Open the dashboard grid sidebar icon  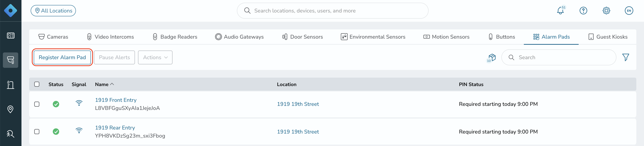(x=11, y=36)
